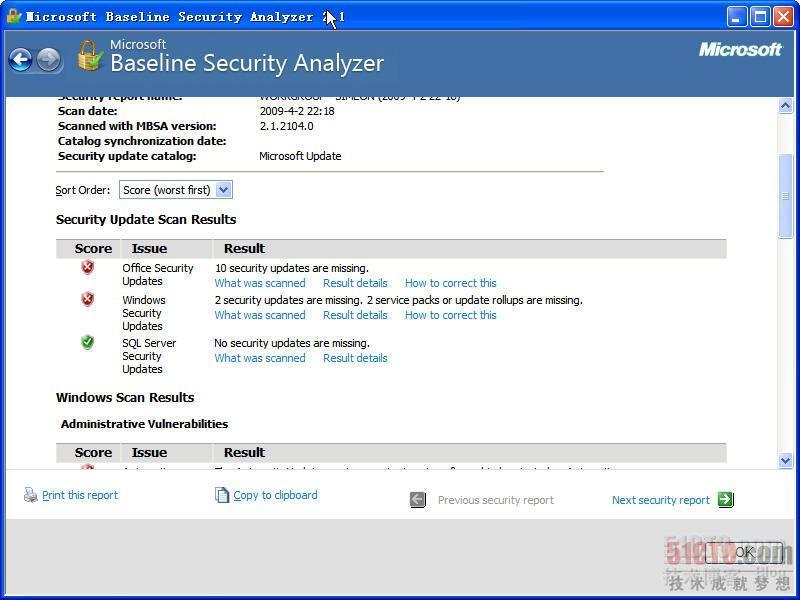Open What was scanned for Windows updates
The height and width of the screenshot is (600, 800).
(x=260, y=315)
